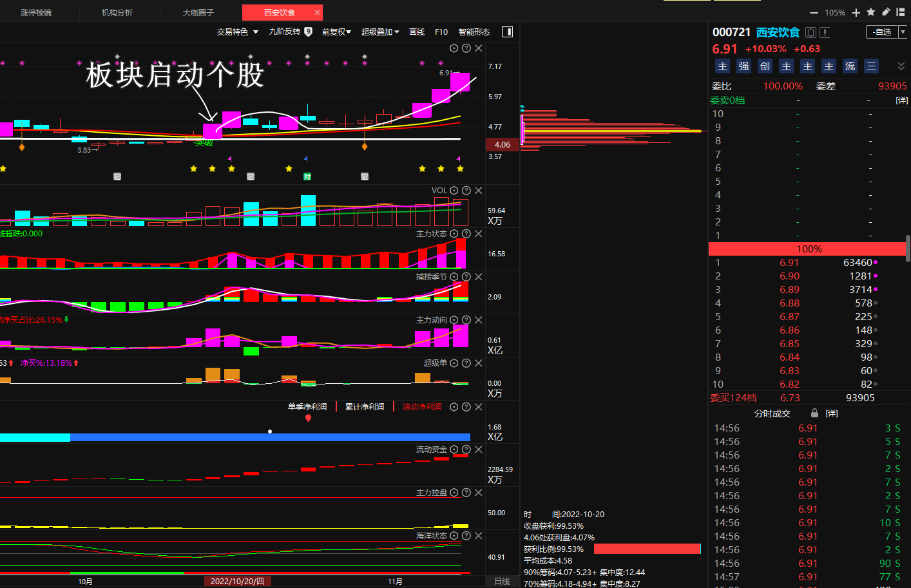Click the 2022/10/20/四 date marker
The image size is (911, 588).
237,582
